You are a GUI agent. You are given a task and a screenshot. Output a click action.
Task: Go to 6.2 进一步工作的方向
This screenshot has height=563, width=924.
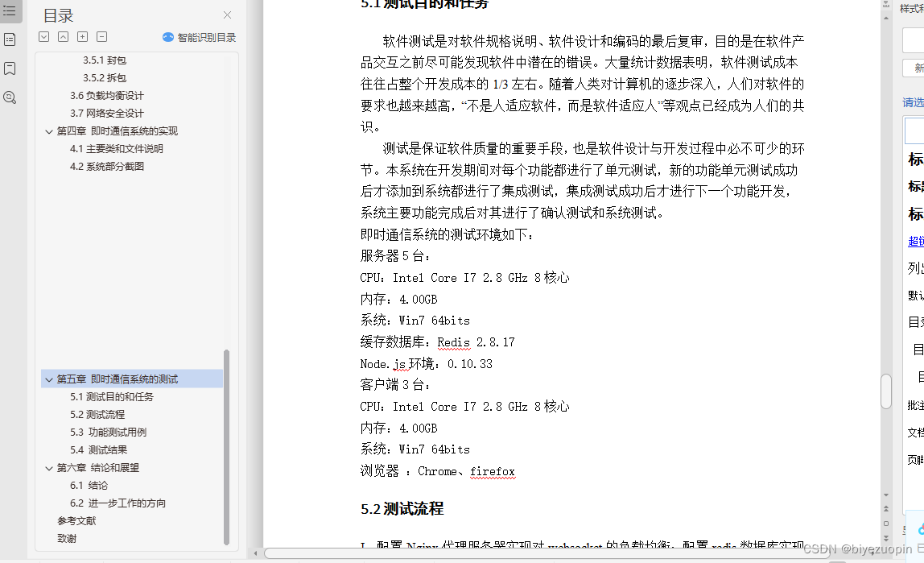[118, 503]
